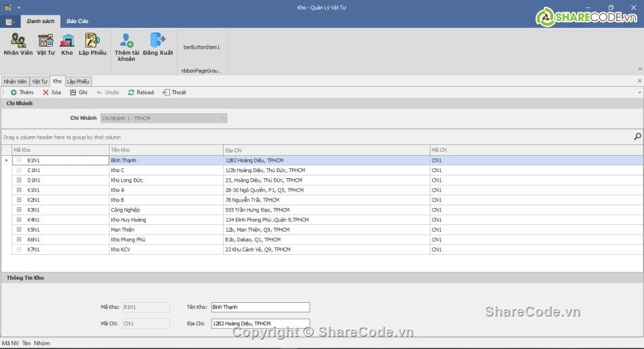
Task: Switch to the Danh sách ribbon tab
Action: coord(41,22)
